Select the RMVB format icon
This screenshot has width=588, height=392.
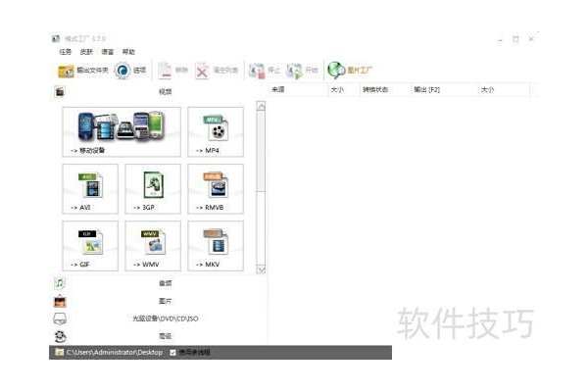pyautogui.click(x=215, y=187)
